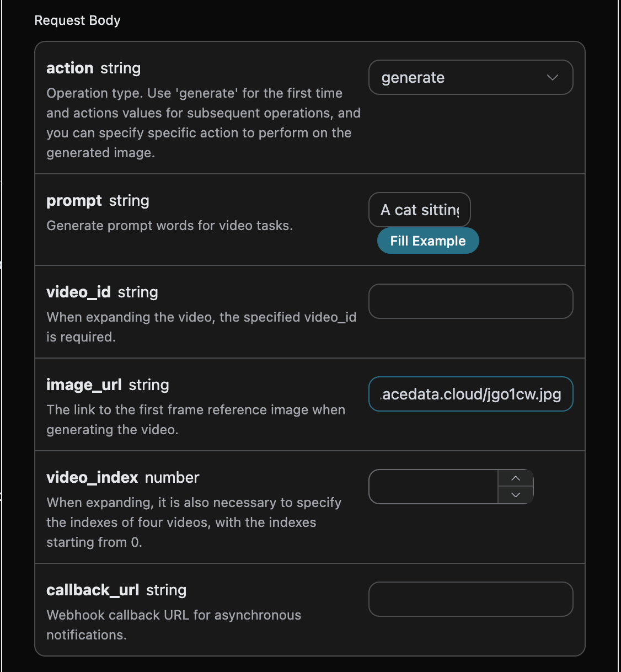Select the "video_index" parameter name
The image size is (621, 672).
[92, 477]
